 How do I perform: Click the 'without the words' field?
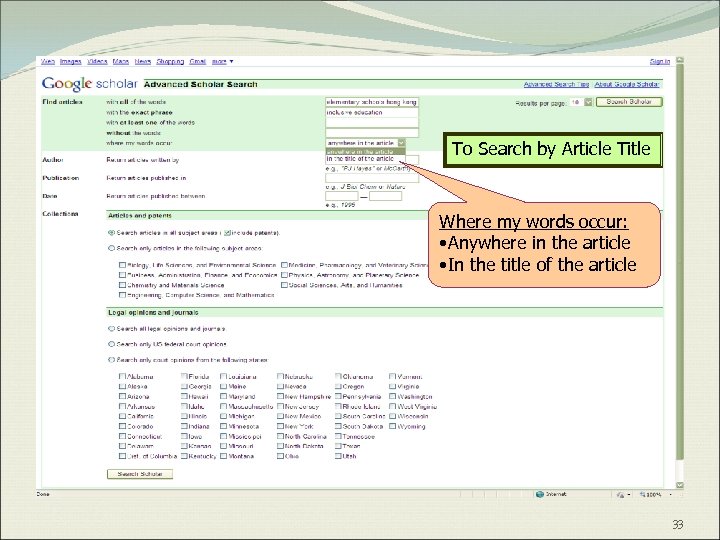coord(372,133)
